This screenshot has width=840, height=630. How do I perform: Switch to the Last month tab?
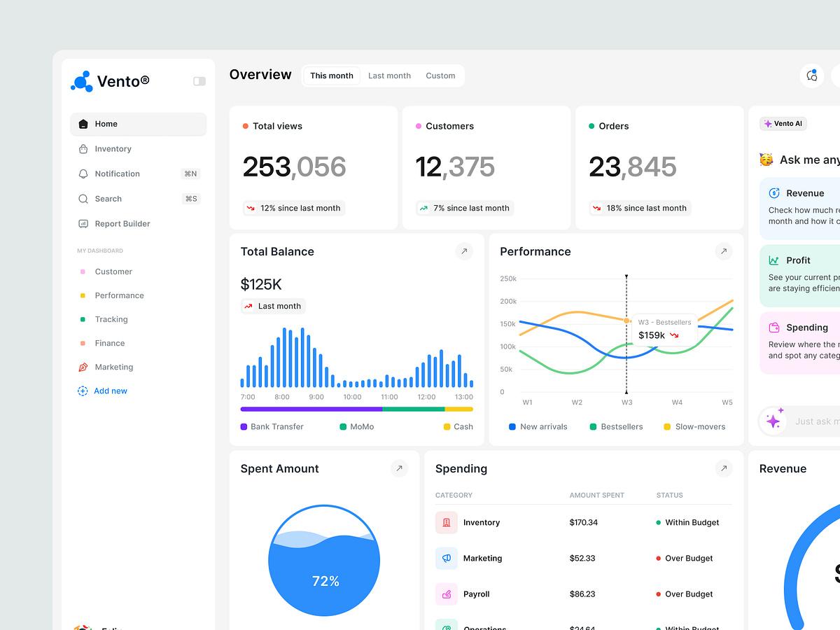coord(389,75)
